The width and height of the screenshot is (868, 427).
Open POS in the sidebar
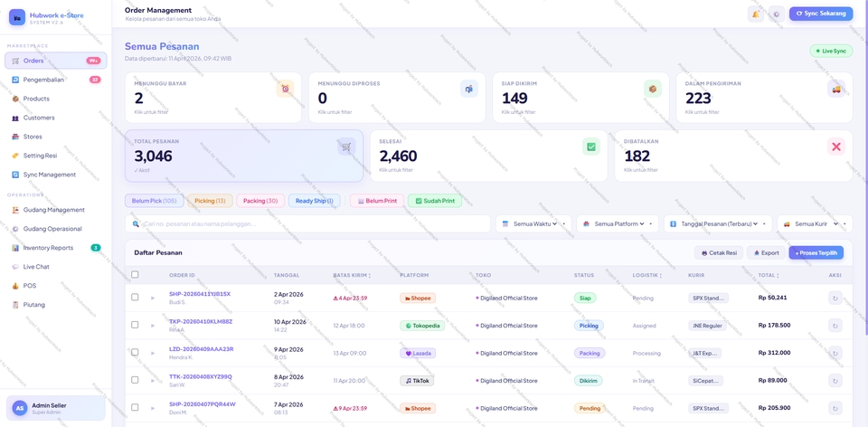pos(55,286)
